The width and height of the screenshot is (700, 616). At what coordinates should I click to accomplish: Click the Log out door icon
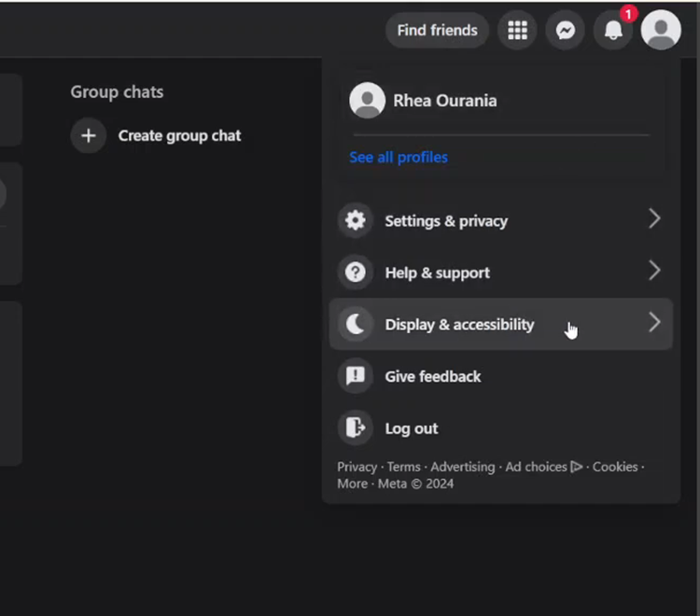tap(356, 427)
